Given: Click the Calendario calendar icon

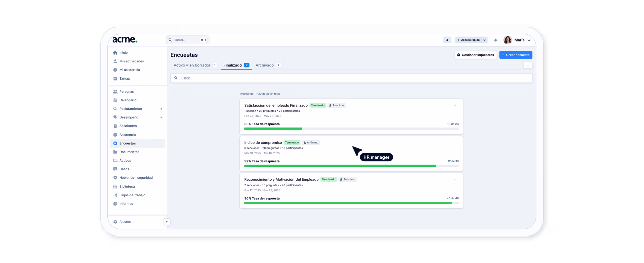Looking at the screenshot, I should click(x=115, y=100).
